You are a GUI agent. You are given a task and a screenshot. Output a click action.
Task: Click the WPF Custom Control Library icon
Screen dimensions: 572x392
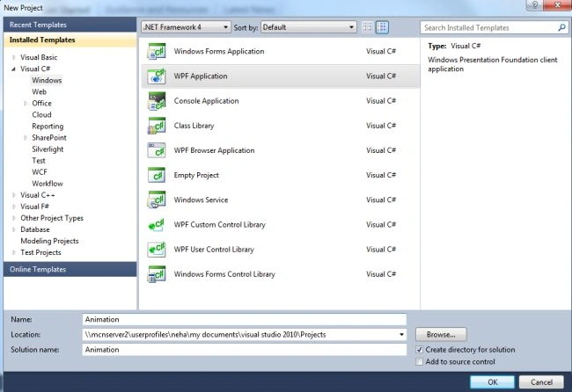pos(157,225)
